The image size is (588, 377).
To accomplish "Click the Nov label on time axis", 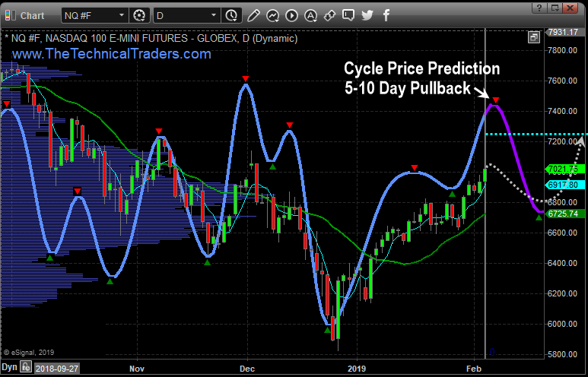I will 137,369.
